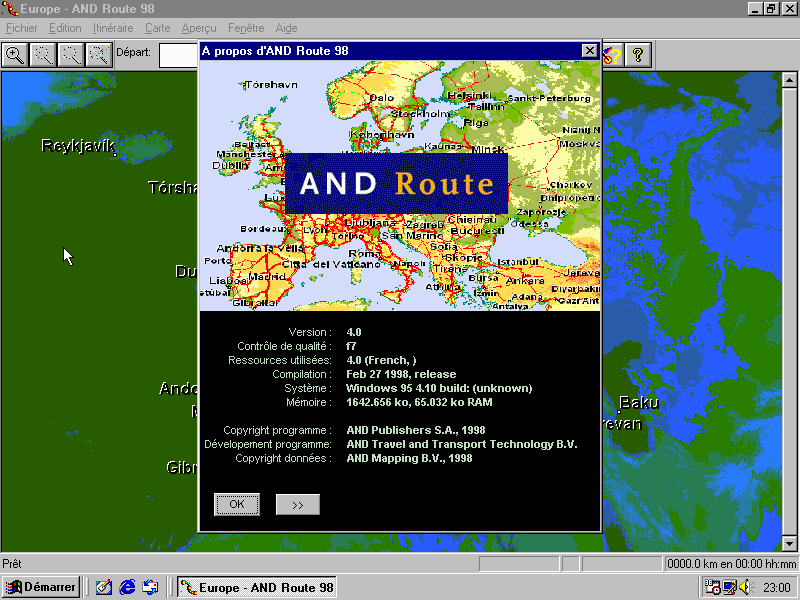Restore down the AND Route 98 main window
Image resolution: width=800 pixels, height=600 pixels.
pyautogui.click(x=771, y=9)
